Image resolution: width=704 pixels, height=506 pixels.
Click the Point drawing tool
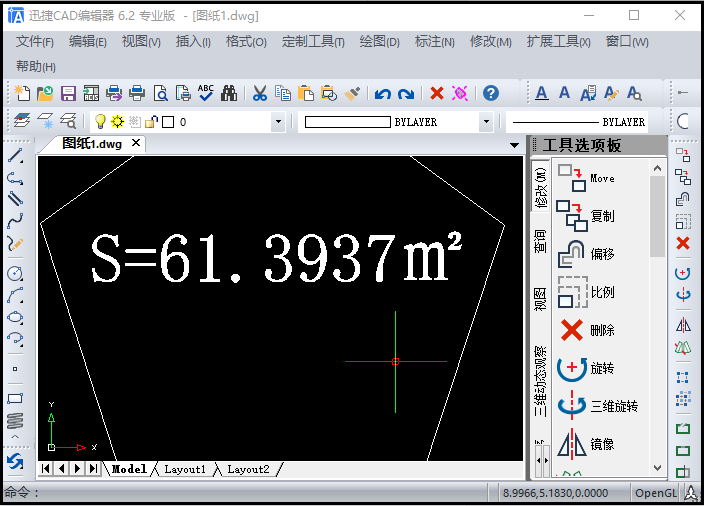pos(15,369)
